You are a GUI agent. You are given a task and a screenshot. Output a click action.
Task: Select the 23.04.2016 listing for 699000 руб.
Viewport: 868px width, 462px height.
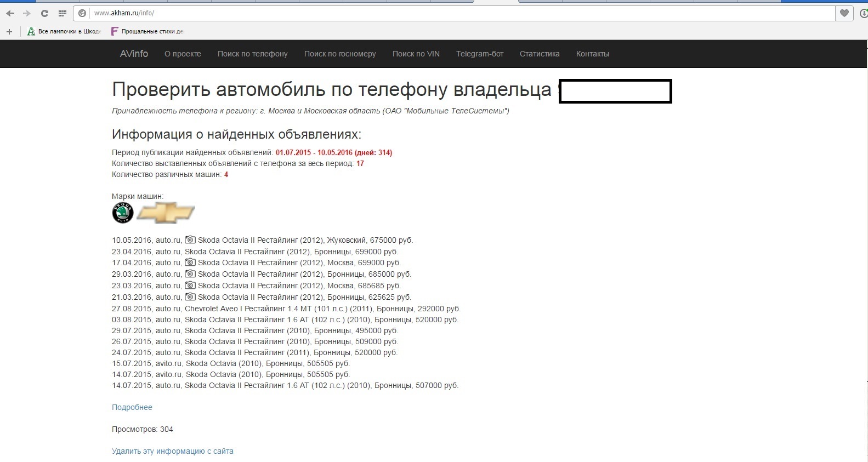click(255, 252)
